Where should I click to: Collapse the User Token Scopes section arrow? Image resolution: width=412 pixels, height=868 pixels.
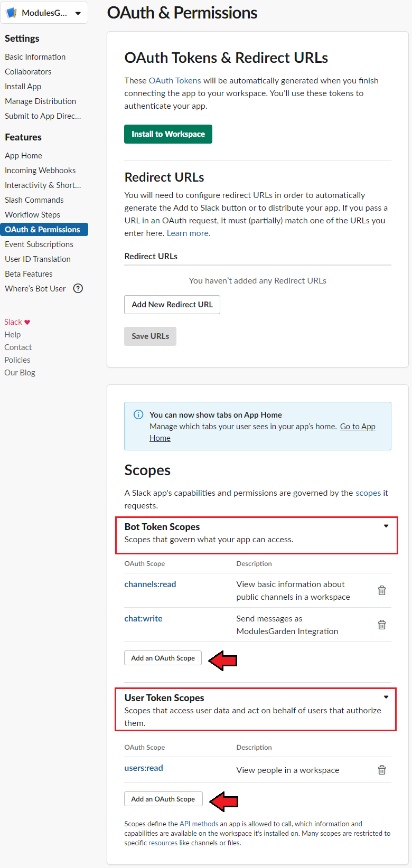click(x=386, y=697)
